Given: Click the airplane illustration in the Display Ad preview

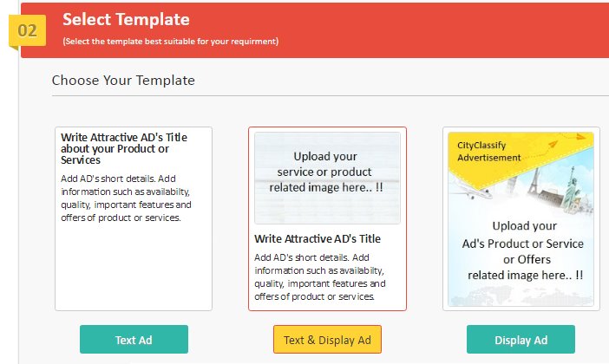Looking at the screenshot, I should [471, 189].
